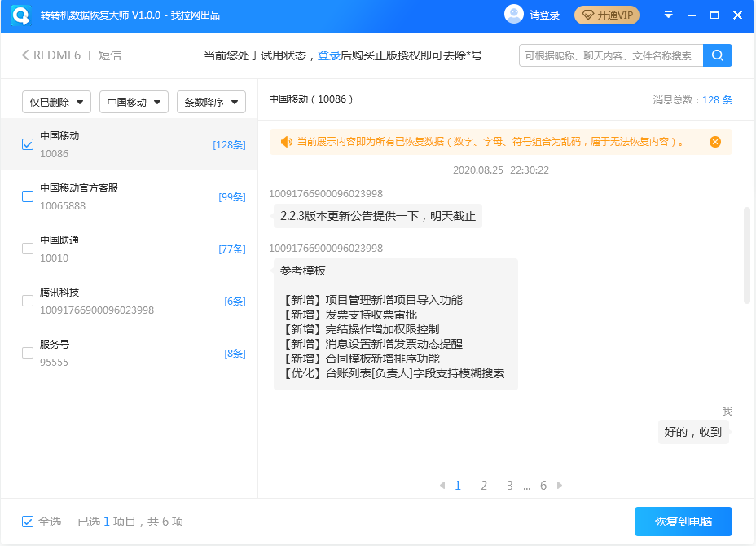Select the 中国移动官方客服 conversation row

click(x=130, y=196)
